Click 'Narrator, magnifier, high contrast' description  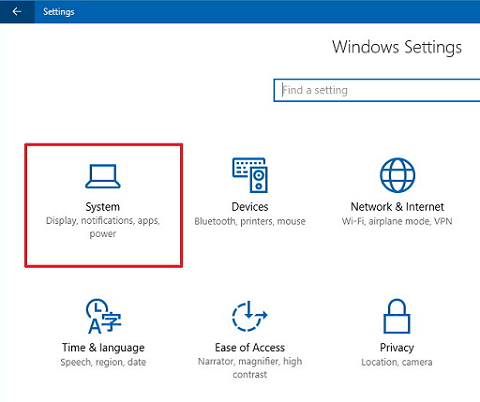click(x=250, y=368)
